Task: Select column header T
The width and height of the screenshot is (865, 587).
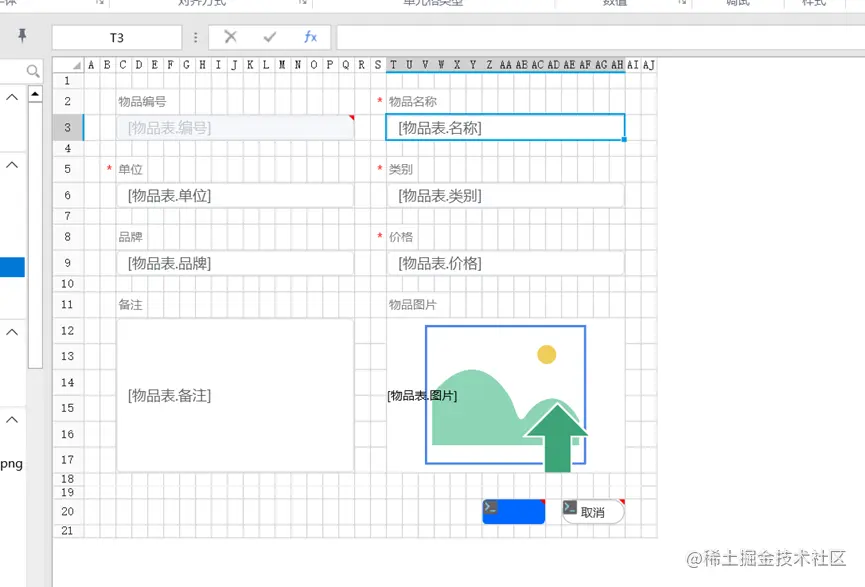Action: [393, 65]
